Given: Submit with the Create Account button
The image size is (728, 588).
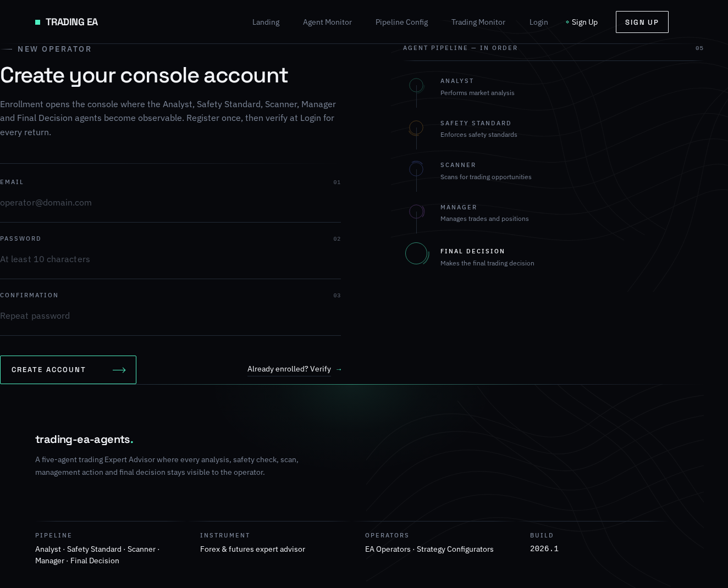Looking at the screenshot, I should [68, 370].
